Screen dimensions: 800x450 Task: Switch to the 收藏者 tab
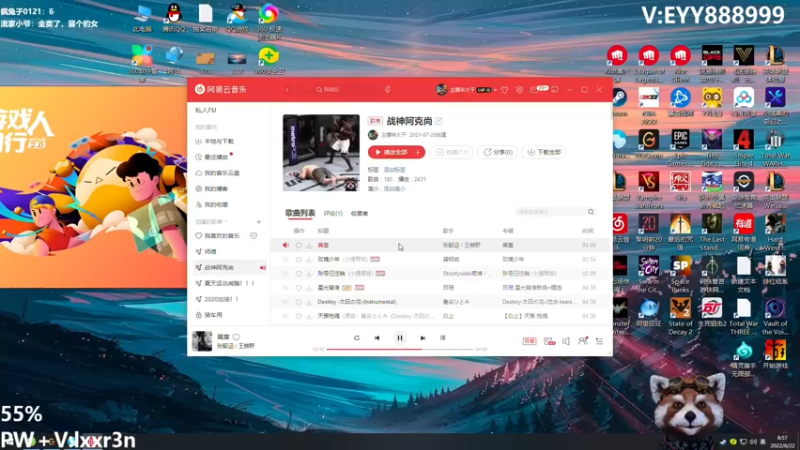pyautogui.click(x=359, y=213)
